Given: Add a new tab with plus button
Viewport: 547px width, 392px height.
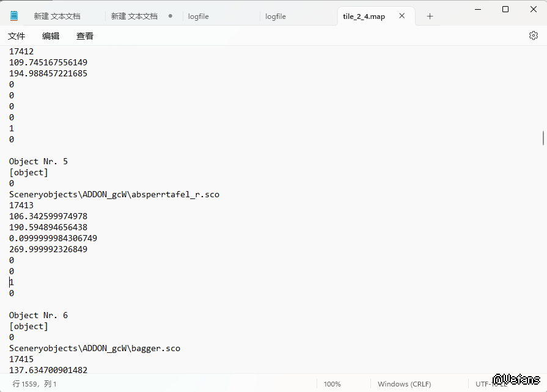Looking at the screenshot, I should coord(430,16).
